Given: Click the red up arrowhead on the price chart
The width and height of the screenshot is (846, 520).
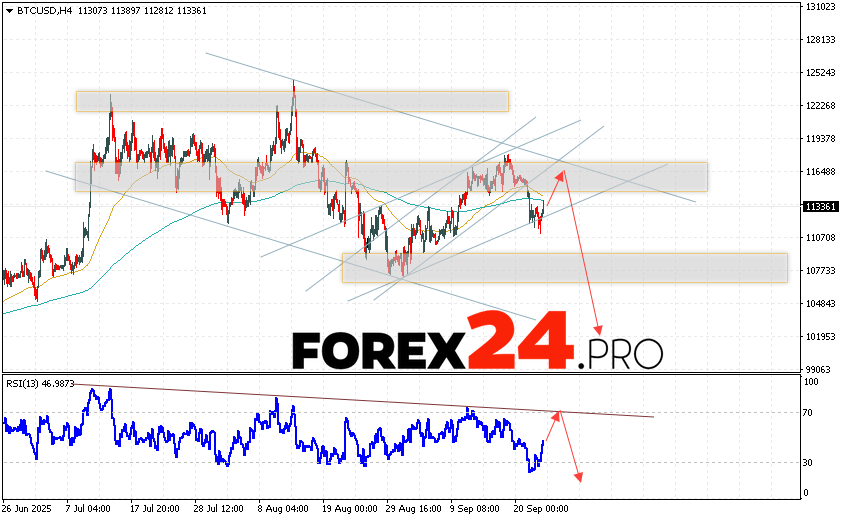Looking at the screenshot, I should (563, 175).
